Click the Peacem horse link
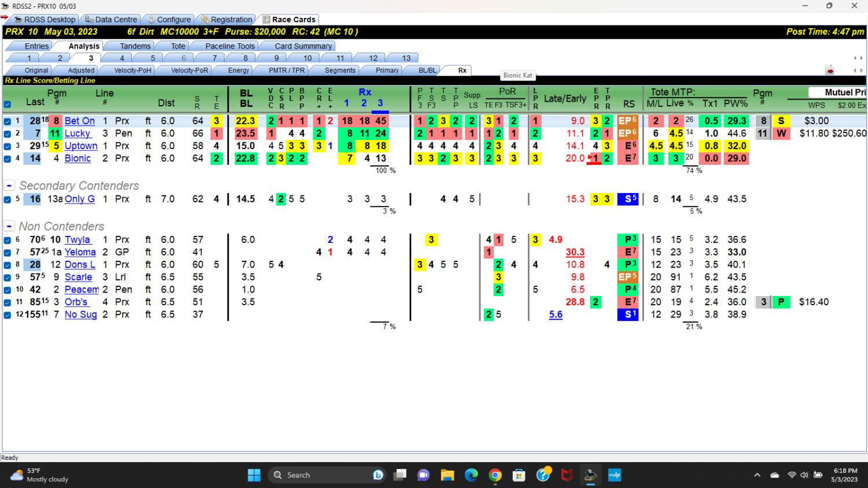This screenshot has height=488, width=868. (x=82, y=290)
